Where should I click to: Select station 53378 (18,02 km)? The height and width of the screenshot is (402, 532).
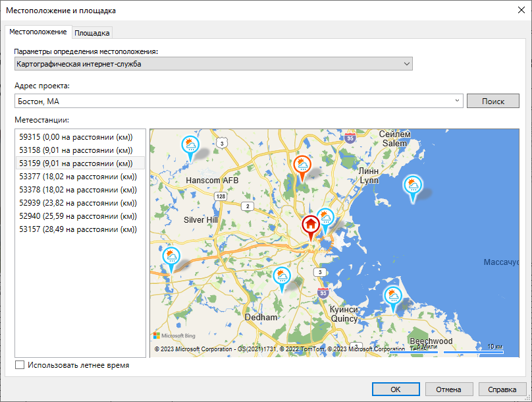pyautogui.click(x=80, y=190)
